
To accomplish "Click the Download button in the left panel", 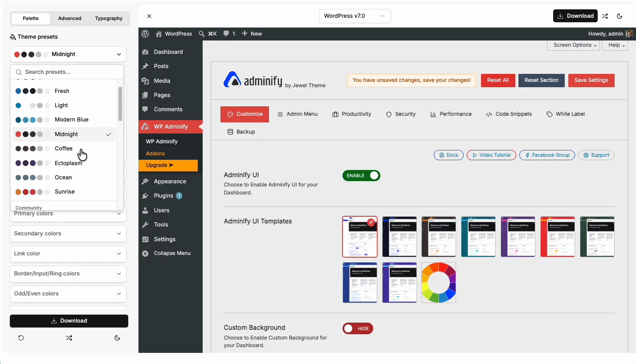I will [x=69, y=321].
